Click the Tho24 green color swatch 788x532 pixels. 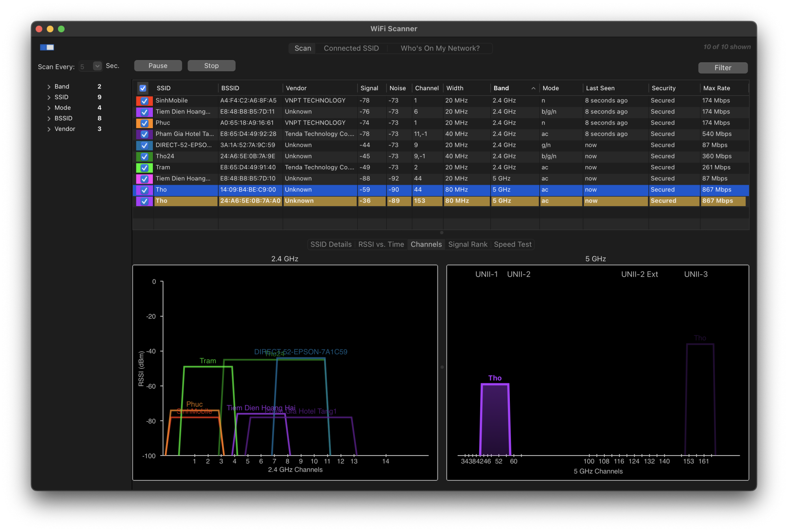[138, 156]
